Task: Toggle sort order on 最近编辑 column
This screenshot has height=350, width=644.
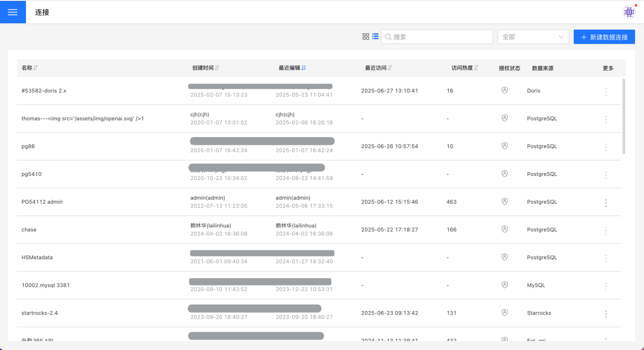Action: click(x=304, y=68)
